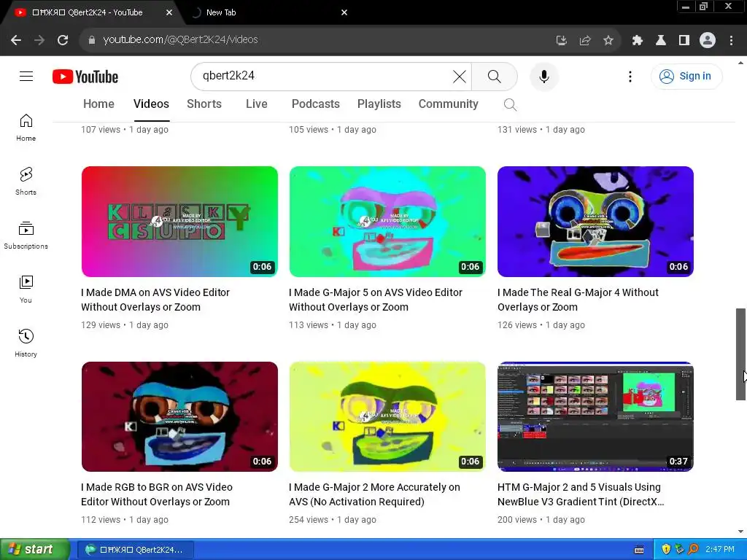Click title 'I Made G-Major 5 on AVS Video Editor'

click(376, 300)
